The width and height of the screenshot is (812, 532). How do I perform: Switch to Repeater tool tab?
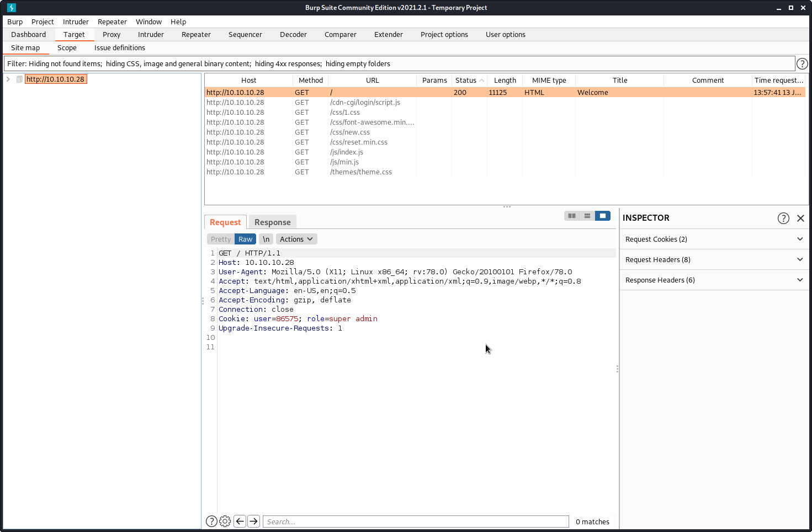[x=196, y=34]
